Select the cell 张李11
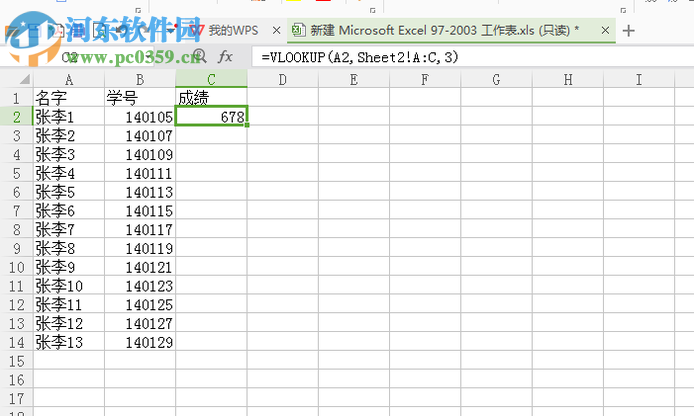The height and width of the screenshot is (416, 694). 69,304
